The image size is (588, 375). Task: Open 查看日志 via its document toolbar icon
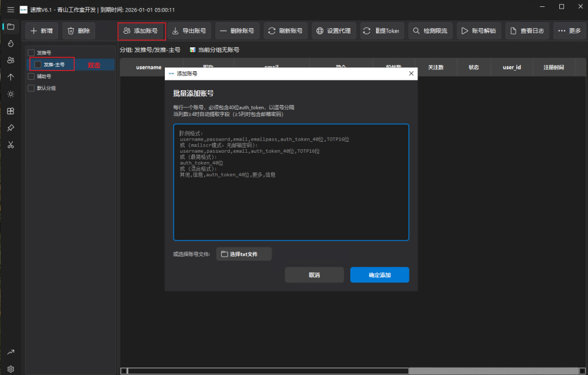coord(514,30)
